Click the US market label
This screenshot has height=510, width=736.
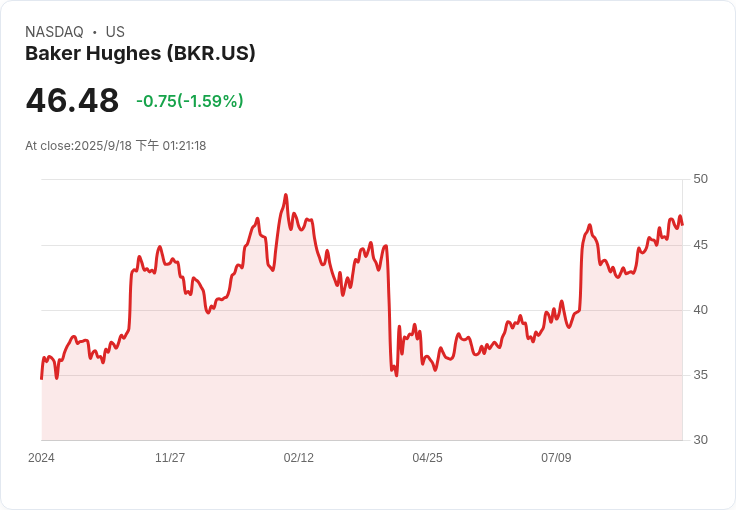pos(115,32)
